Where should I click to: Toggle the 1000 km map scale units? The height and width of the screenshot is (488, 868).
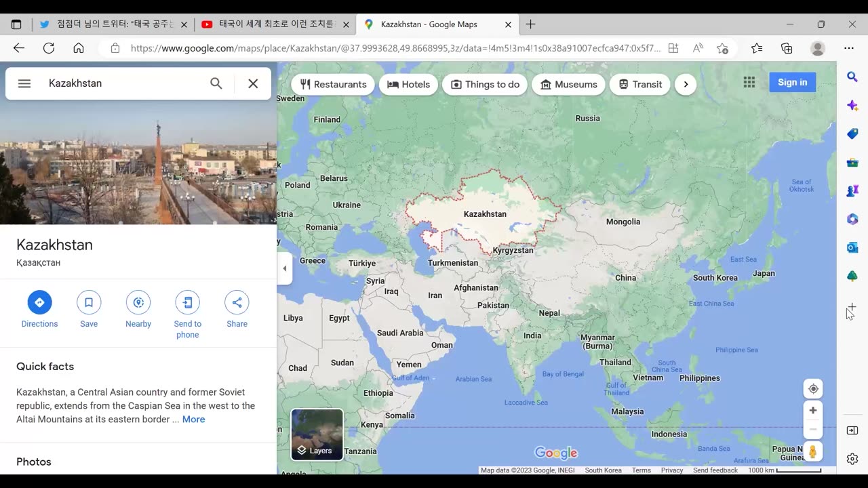pyautogui.click(x=785, y=470)
